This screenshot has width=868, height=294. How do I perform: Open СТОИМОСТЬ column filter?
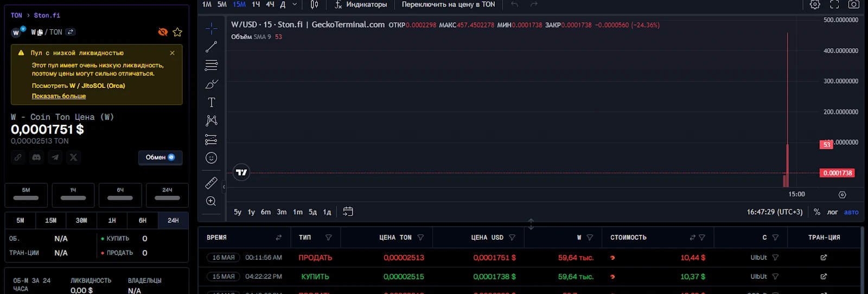click(702, 238)
